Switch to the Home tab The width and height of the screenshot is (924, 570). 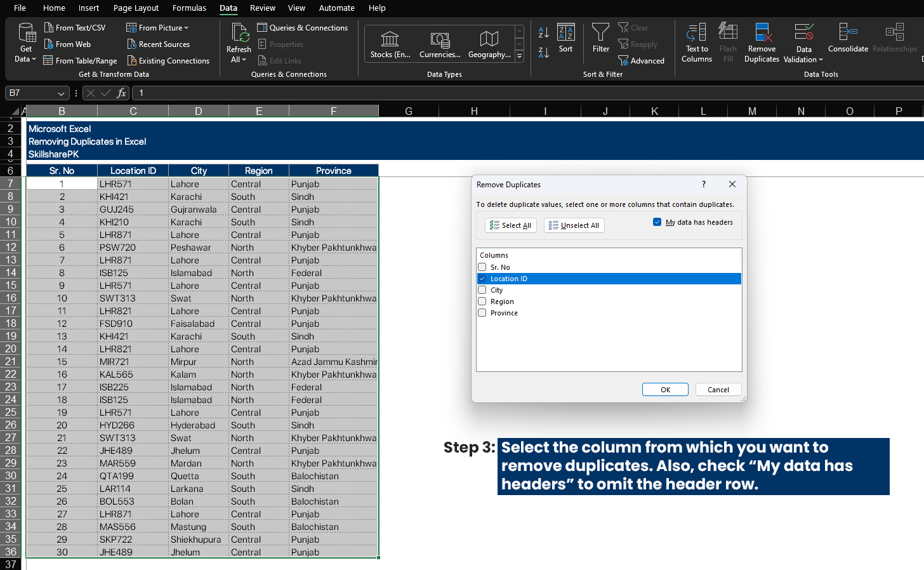tap(54, 8)
